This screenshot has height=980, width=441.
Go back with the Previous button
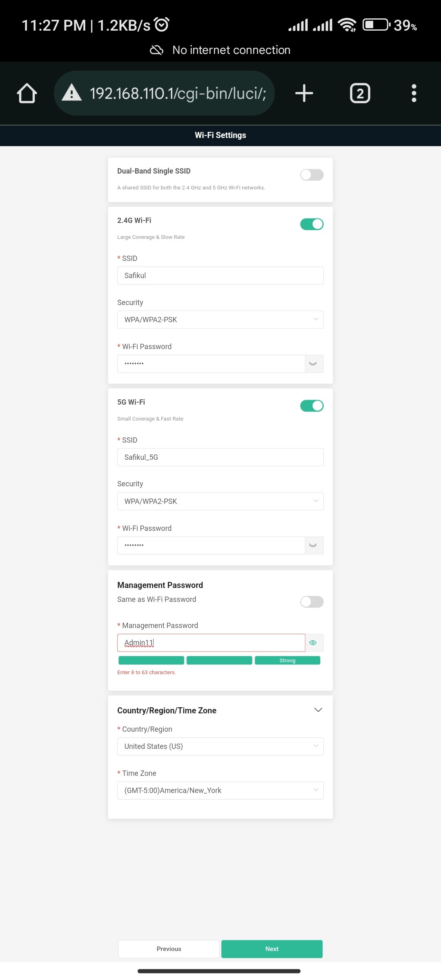point(169,949)
